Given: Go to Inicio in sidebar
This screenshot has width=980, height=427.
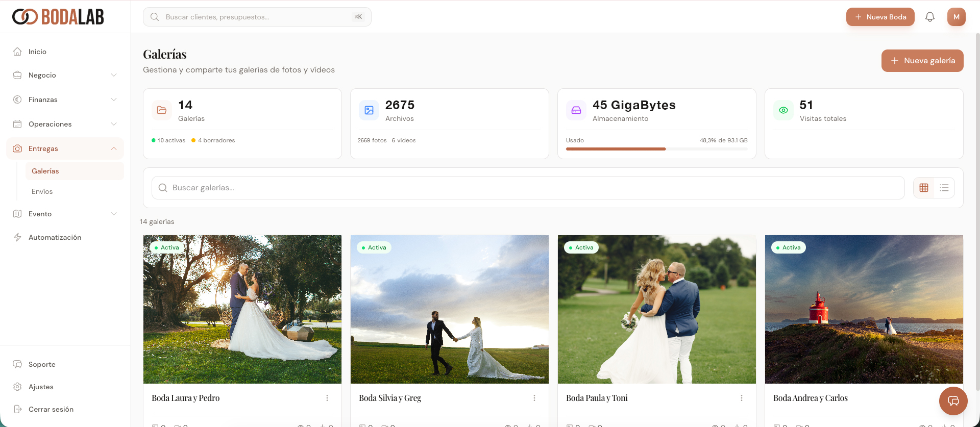Looking at the screenshot, I should [x=37, y=52].
